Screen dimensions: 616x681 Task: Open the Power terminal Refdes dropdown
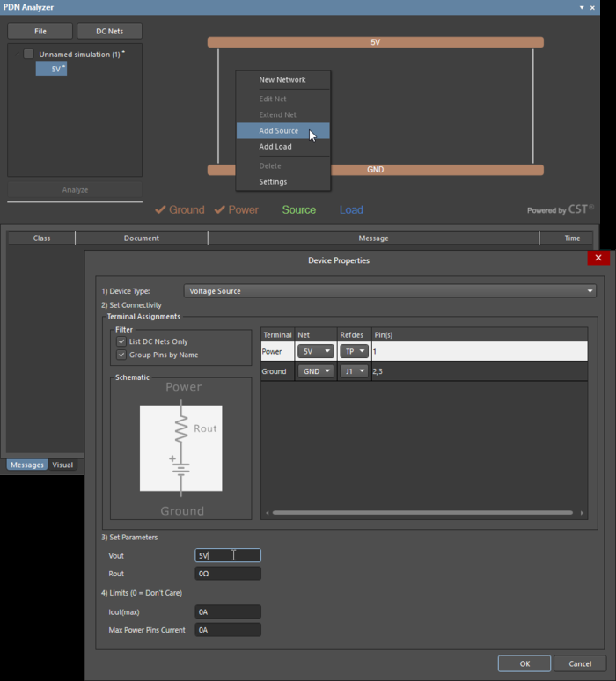(354, 351)
